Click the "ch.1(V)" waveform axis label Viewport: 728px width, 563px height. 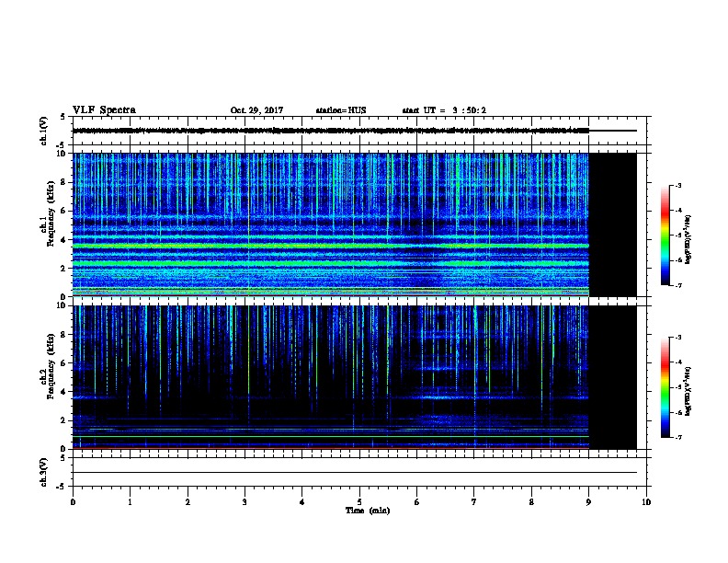click(x=44, y=131)
